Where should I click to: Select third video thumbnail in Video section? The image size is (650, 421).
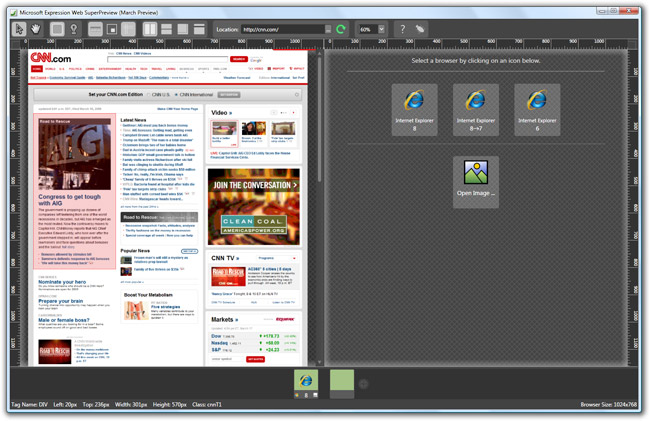[283, 128]
